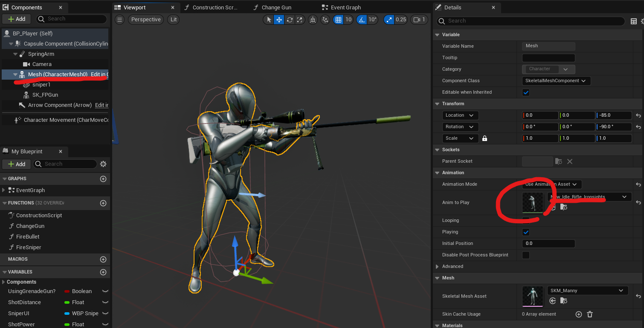Screen dimensions: 644x328
Task: Activate the rotate gizmo tool
Action: [290, 20]
